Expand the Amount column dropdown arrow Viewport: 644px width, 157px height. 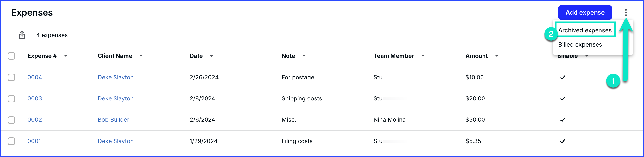click(x=497, y=56)
